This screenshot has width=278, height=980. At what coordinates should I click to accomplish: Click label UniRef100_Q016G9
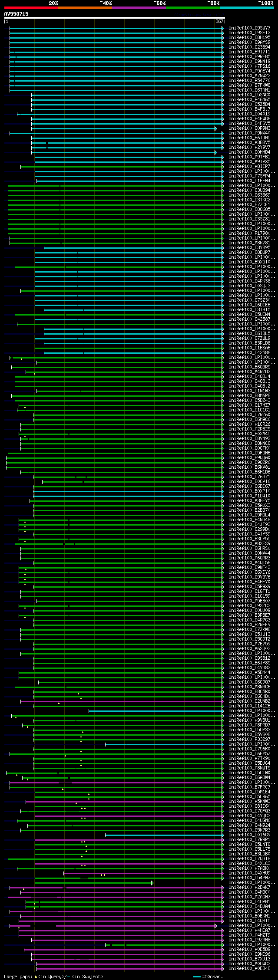(249, 835)
